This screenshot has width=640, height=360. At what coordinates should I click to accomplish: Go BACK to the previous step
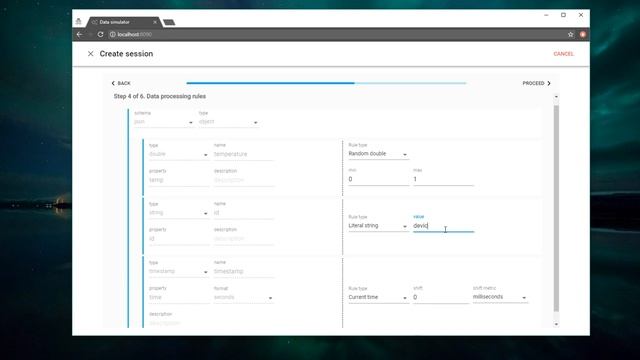(121, 83)
